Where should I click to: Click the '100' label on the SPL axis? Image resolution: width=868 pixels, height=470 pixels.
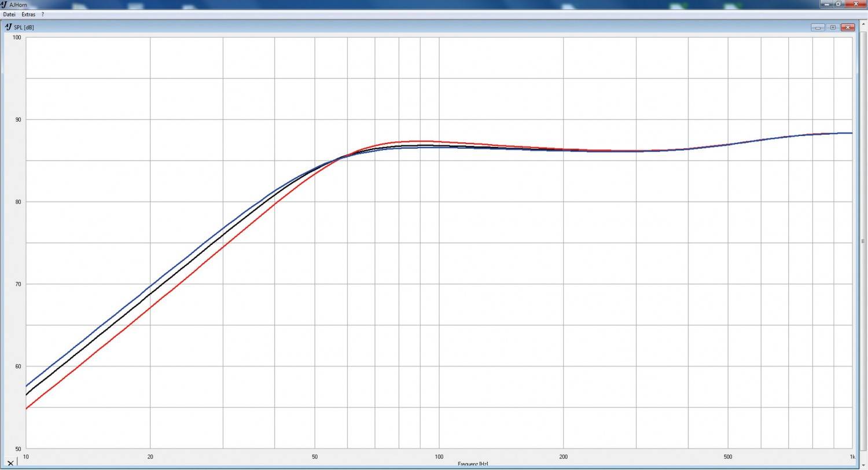(x=17, y=38)
